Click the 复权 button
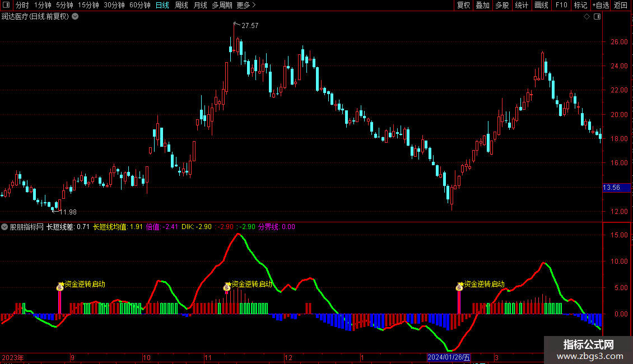 (x=463, y=5)
